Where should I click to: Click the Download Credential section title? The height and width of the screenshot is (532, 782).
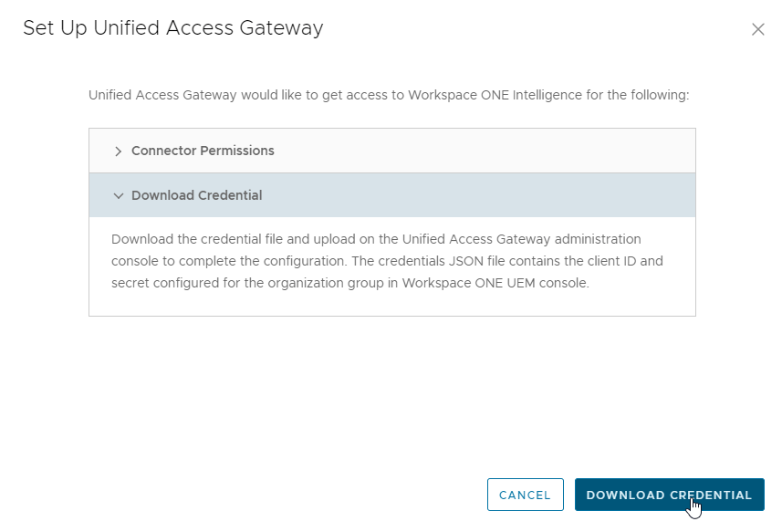196,195
